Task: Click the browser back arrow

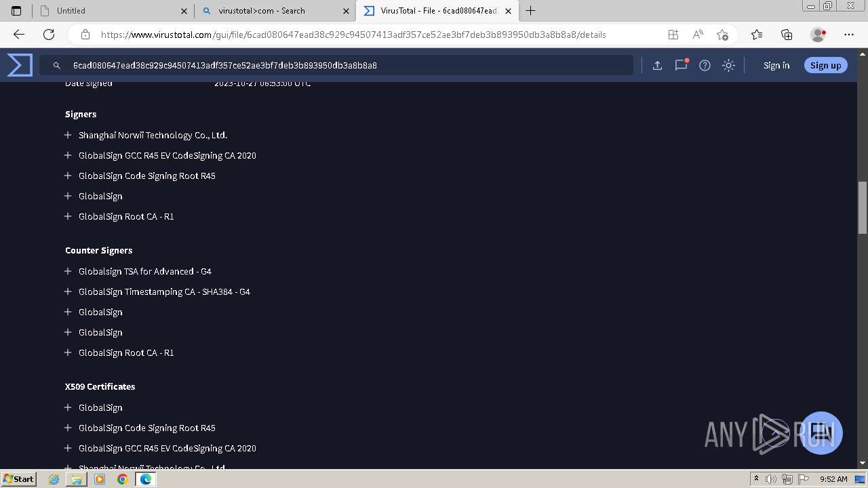Action: pyautogui.click(x=19, y=35)
